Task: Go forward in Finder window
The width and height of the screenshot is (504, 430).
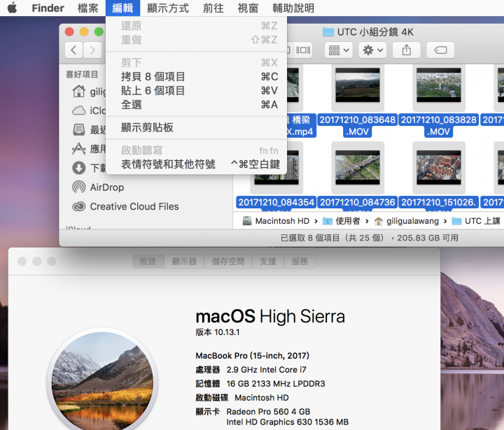Action: coord(92,50)
